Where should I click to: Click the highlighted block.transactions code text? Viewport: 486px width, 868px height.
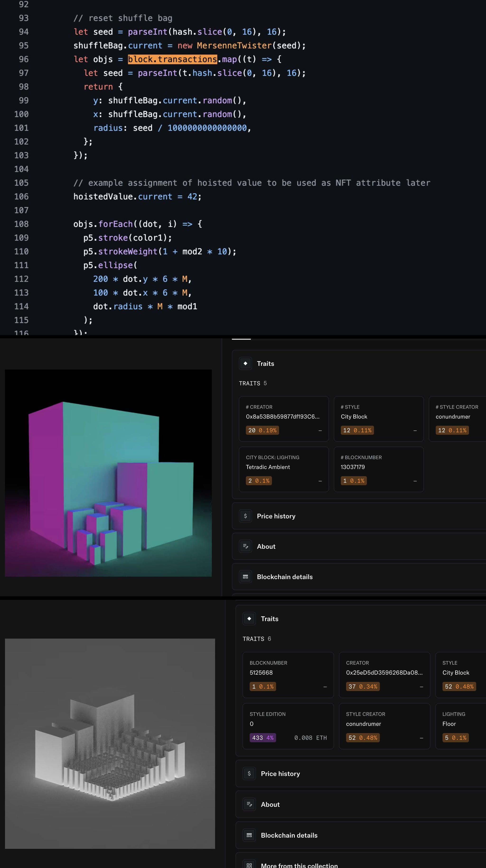[172, 59]
